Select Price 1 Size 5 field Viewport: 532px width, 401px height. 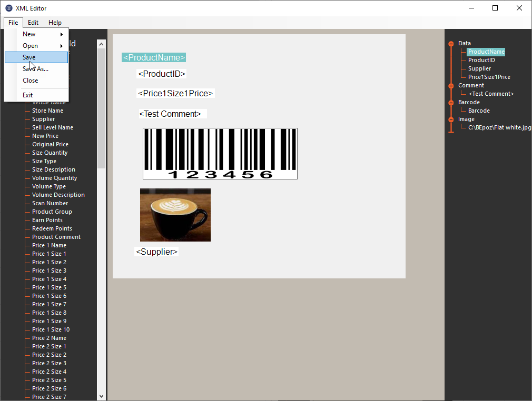[49, 287]
